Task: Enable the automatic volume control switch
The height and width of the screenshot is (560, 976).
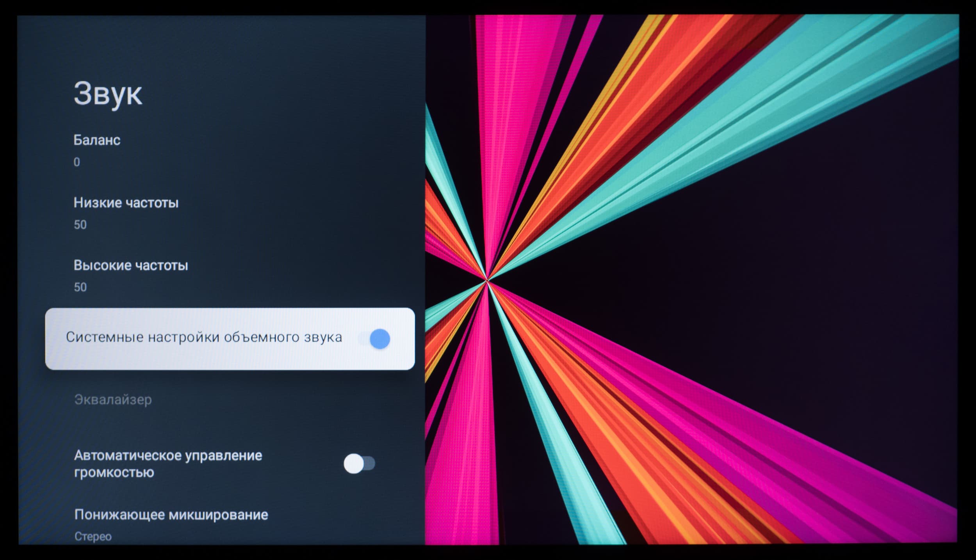Action: (x=360, y=464)
